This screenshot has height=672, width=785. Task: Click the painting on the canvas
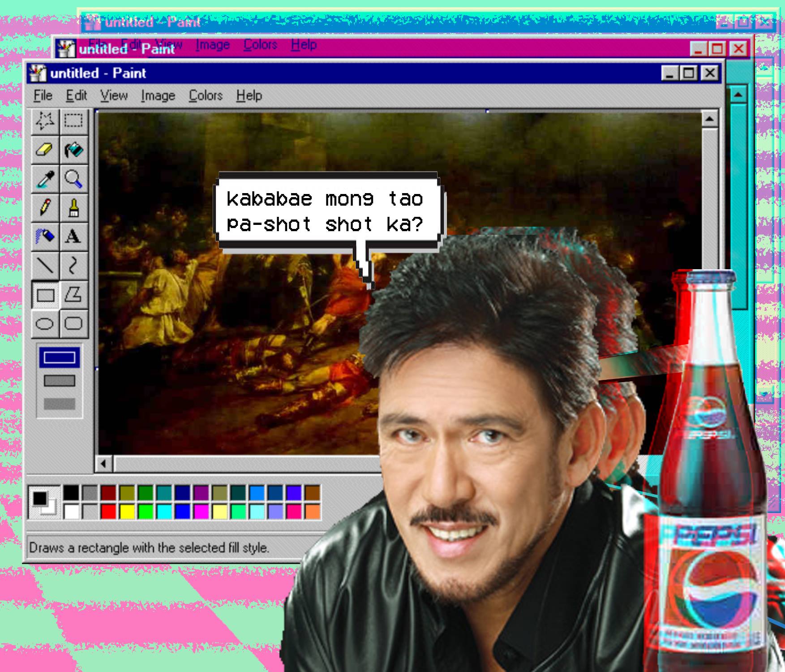point(400,283)
